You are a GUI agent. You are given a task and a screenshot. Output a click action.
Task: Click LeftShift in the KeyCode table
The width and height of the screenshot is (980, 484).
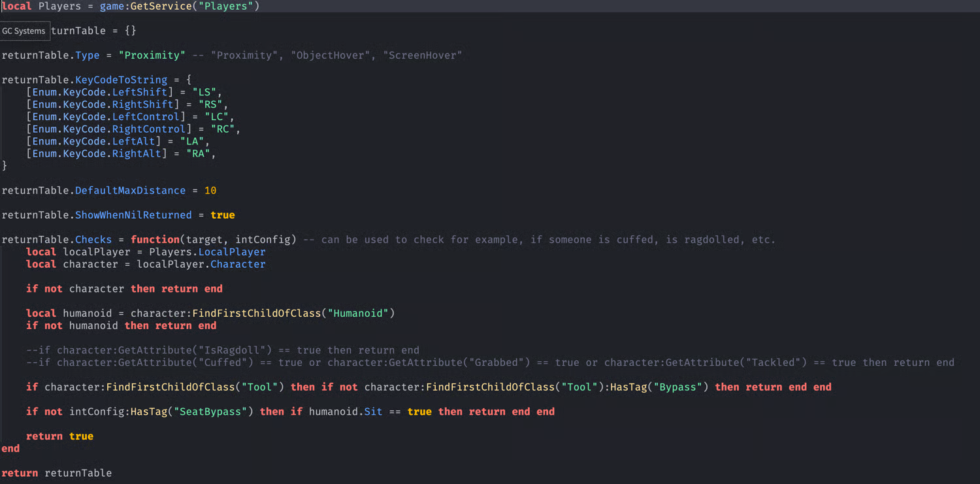coord(140,92)
